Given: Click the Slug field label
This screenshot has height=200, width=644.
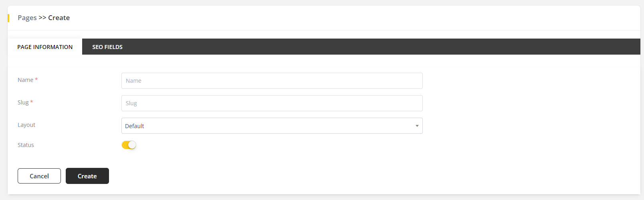Looking at the screenshot, I should click(23, 102).
